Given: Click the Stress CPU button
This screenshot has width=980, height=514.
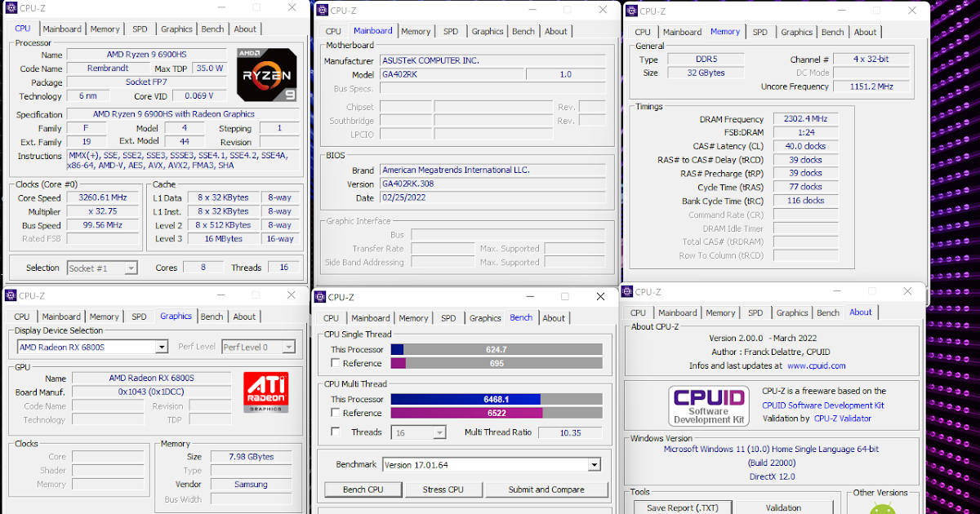Looking at the screenshot, I should 443,490.
